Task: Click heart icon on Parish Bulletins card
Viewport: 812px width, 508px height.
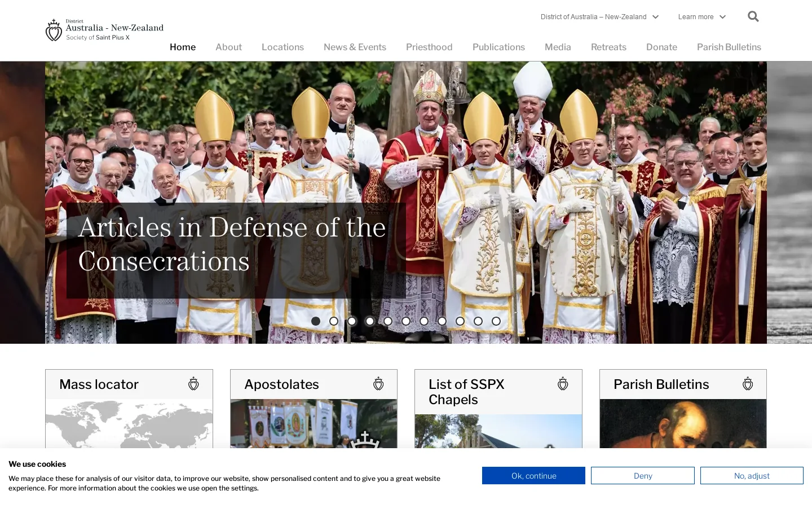Action: [x=748, y=384]
